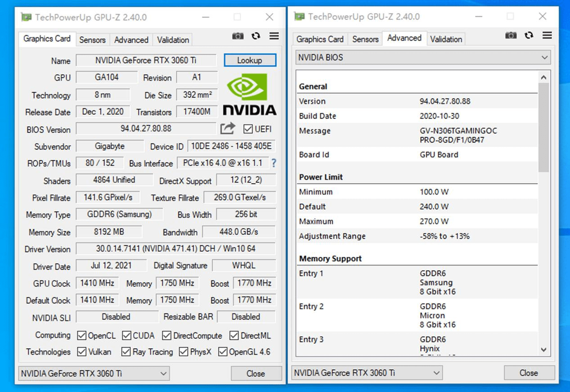The height and width of the screenshot is (392, 570).
Task: Select Graphics Card tab in right window
Action: 320,39
